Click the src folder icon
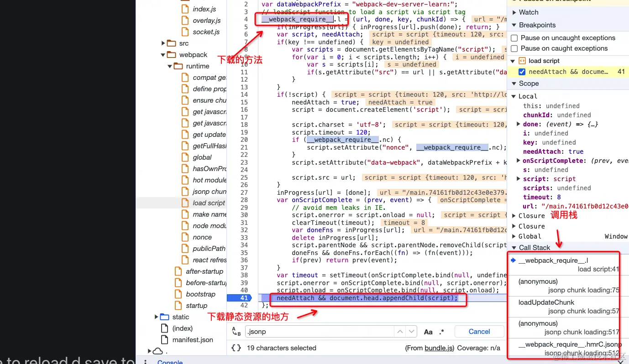This screenshot has width=629, height=364. click(172, 43)
